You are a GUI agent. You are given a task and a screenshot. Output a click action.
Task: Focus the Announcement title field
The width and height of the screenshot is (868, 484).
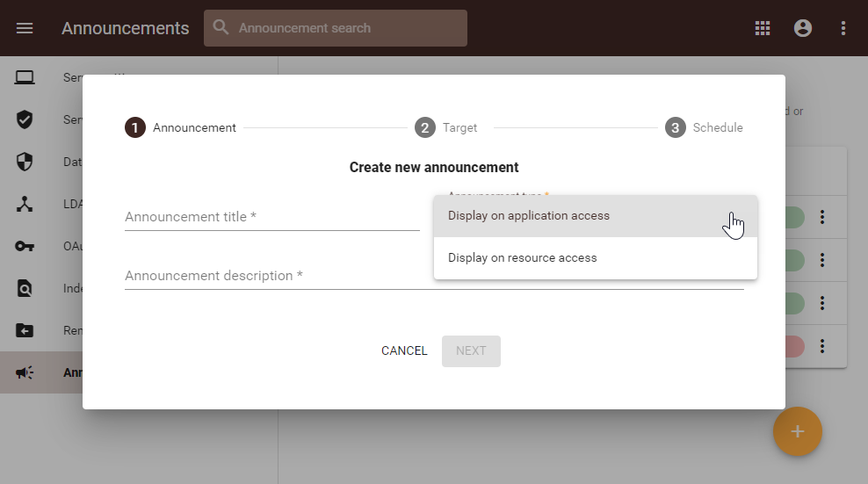[x=271, y=217]
